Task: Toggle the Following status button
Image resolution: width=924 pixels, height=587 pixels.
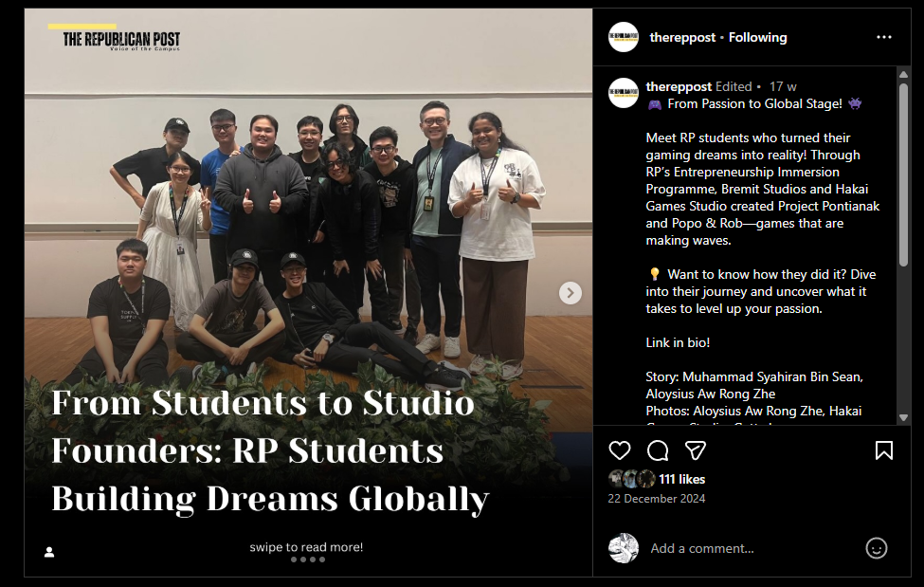Action: (x=758, y=37)
